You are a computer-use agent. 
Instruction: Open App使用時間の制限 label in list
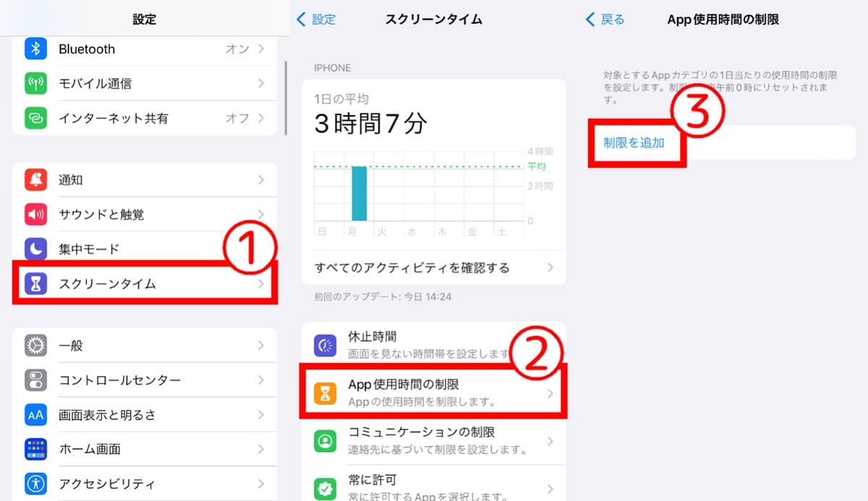pos(404,385)
